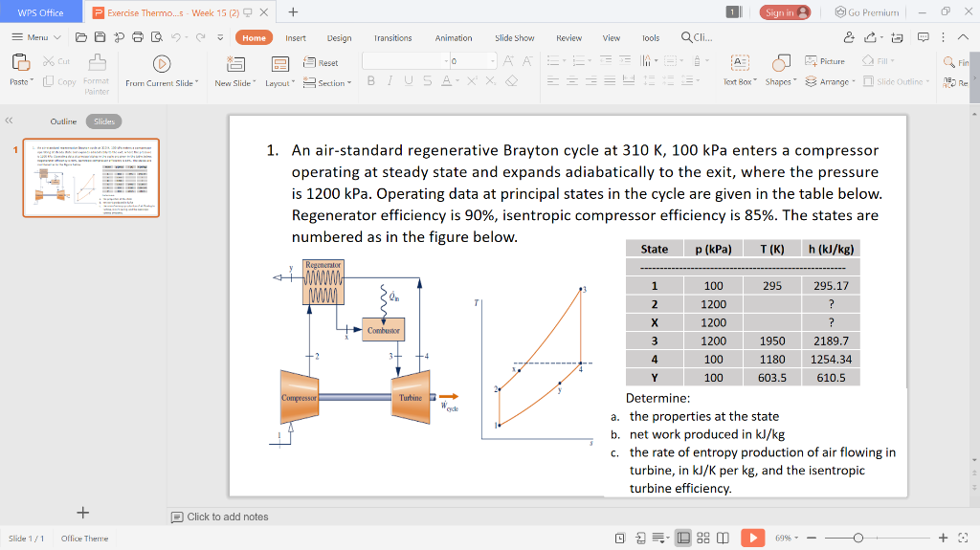Click to add notes field
This screenshot has width=980, height=550.
[x=228, y=517]
